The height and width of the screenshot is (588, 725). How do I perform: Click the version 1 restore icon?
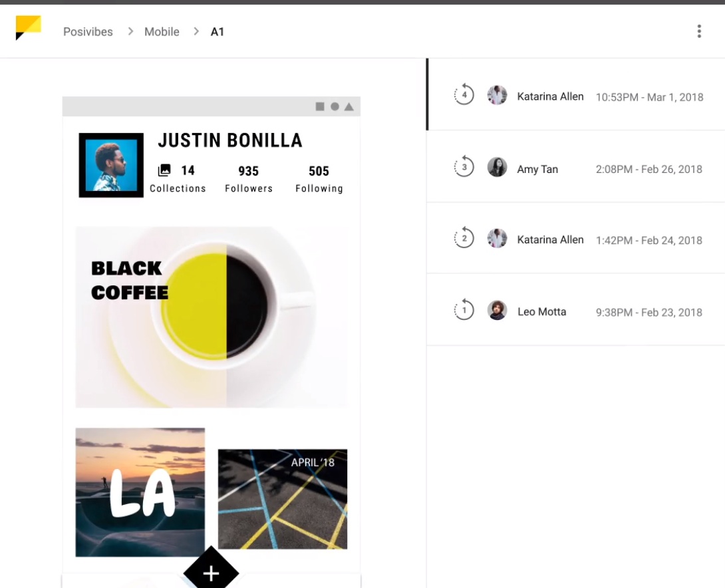(x=464, y=310)
